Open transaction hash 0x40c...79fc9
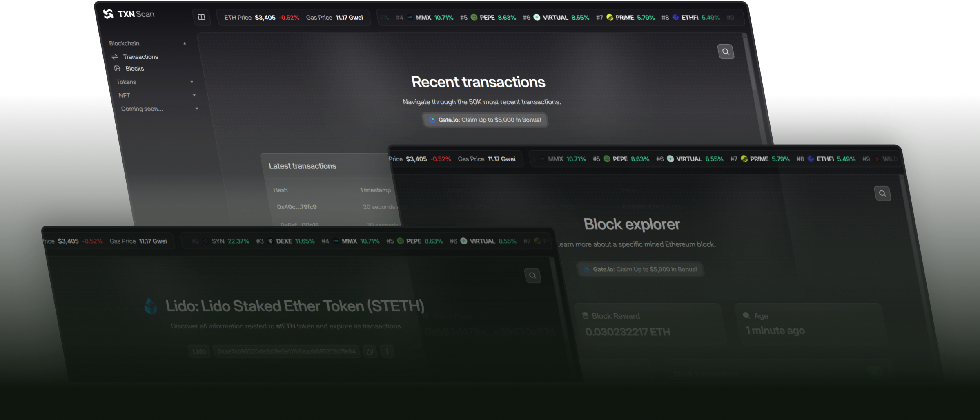 click(x=296, y=207)
